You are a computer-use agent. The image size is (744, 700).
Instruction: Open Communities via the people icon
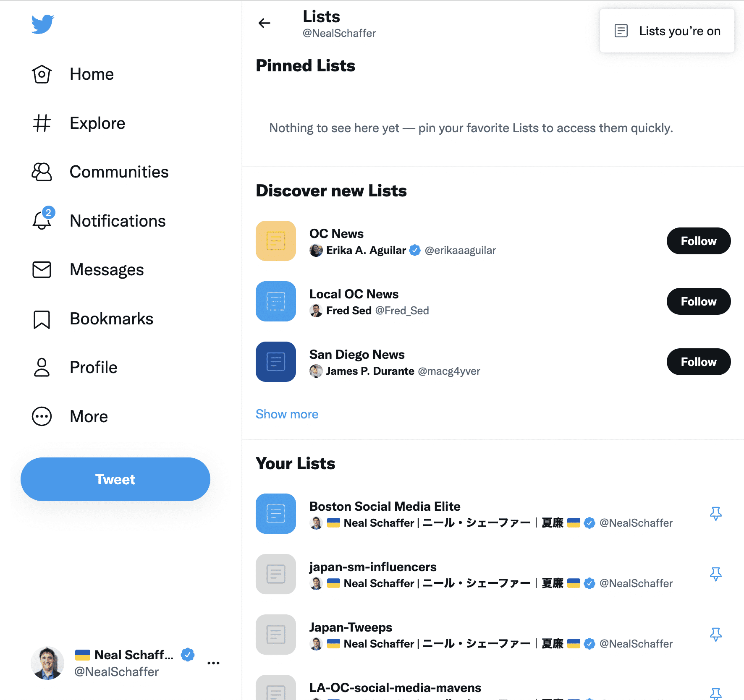(42, 172)
